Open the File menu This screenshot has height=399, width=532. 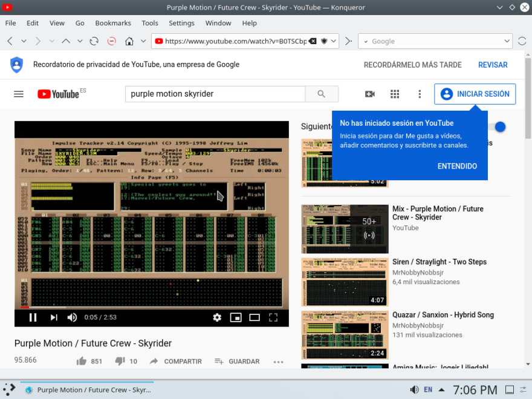pyautogui.click(x=10, y=23)
